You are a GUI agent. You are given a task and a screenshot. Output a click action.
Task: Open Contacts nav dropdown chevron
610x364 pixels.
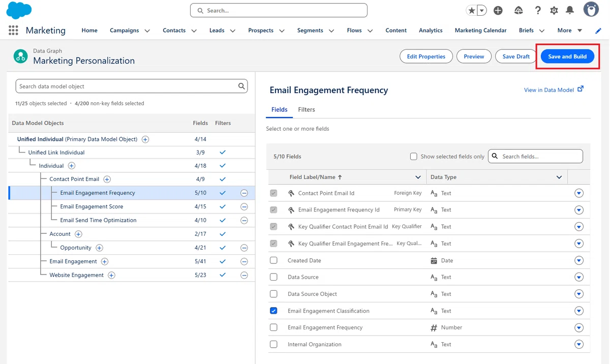(194, 31)
